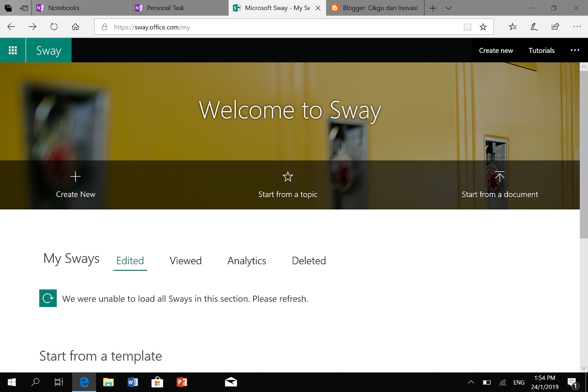Viewport: 588px width, 392px height.
Task: Go back with the browser back arrow
Action: (11, 27)
